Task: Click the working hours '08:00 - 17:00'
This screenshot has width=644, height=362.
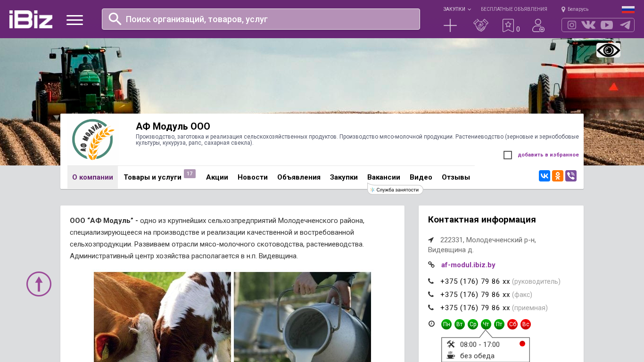Action: pyautogui.click(x=480, y=345)
